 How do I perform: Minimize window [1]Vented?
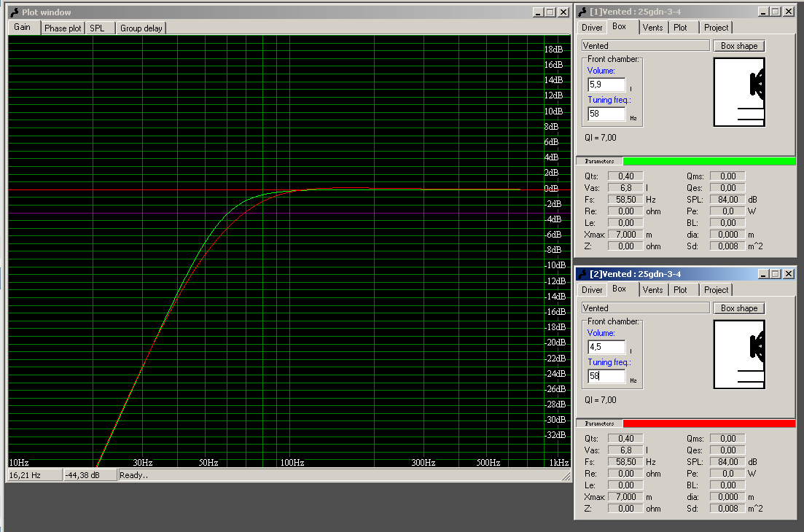pos(763,12)
